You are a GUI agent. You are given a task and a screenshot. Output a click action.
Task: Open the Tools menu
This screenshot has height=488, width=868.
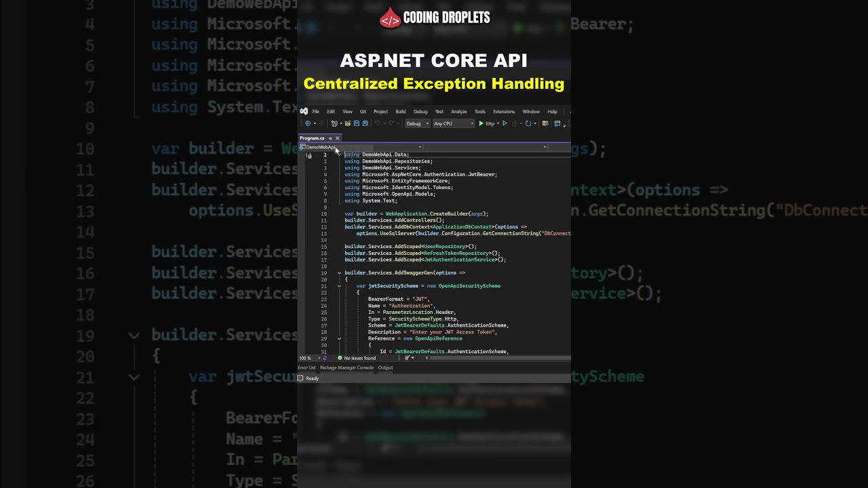point(480,112)
